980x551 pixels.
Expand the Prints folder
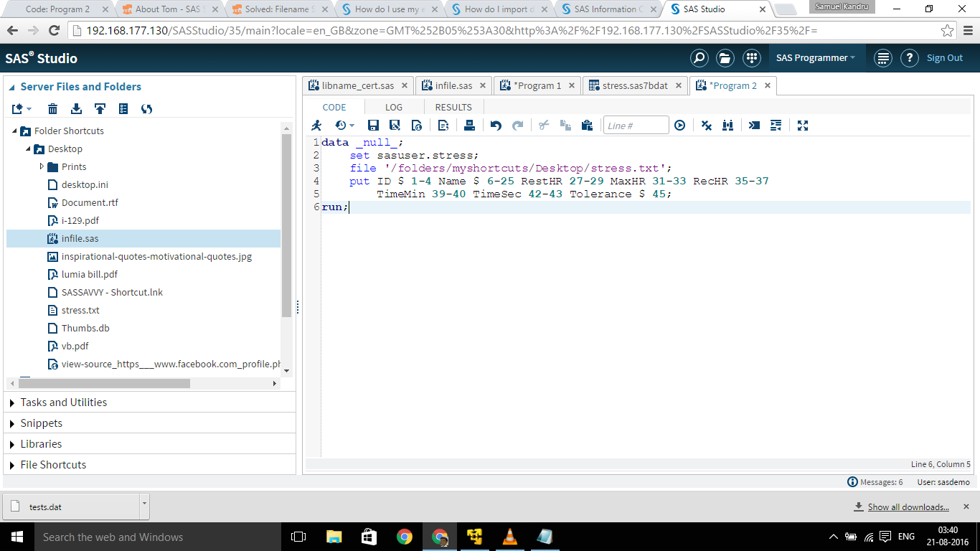tap(42, 166)
